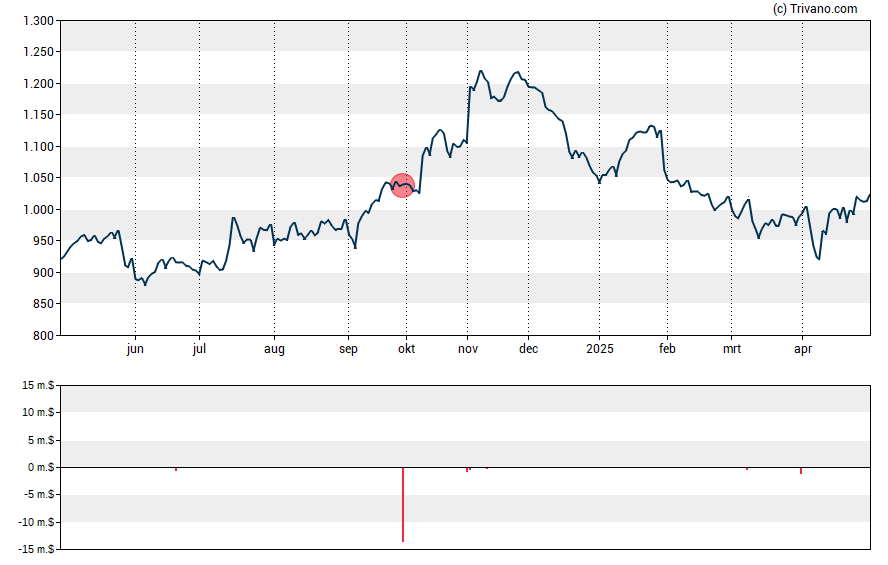Click the 1.100 price axis label

pos(38,147)
